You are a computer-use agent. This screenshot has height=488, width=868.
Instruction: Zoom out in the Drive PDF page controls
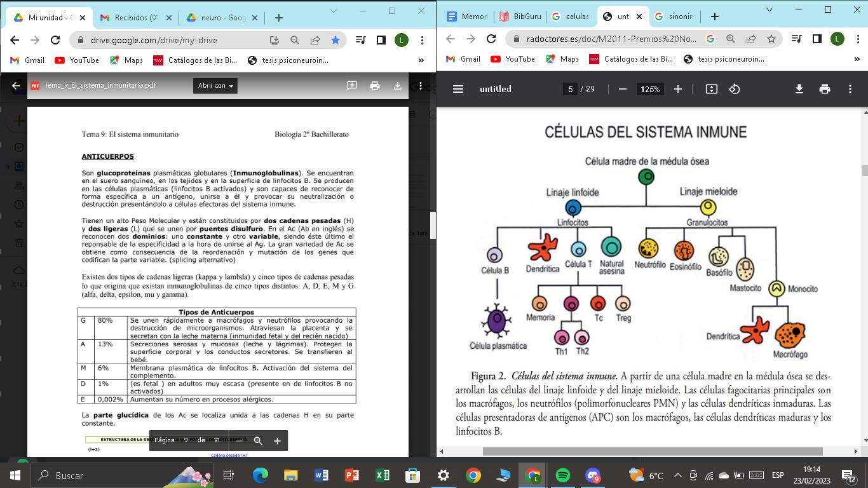click(x=239, y=440)
